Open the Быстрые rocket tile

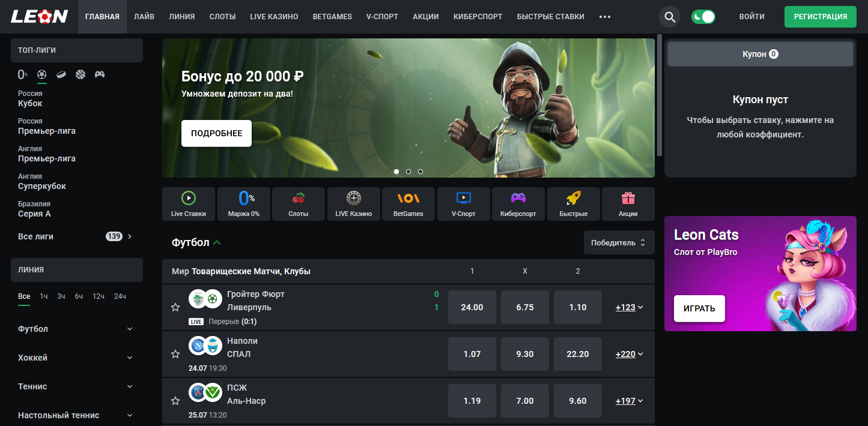tap(574, 204)
